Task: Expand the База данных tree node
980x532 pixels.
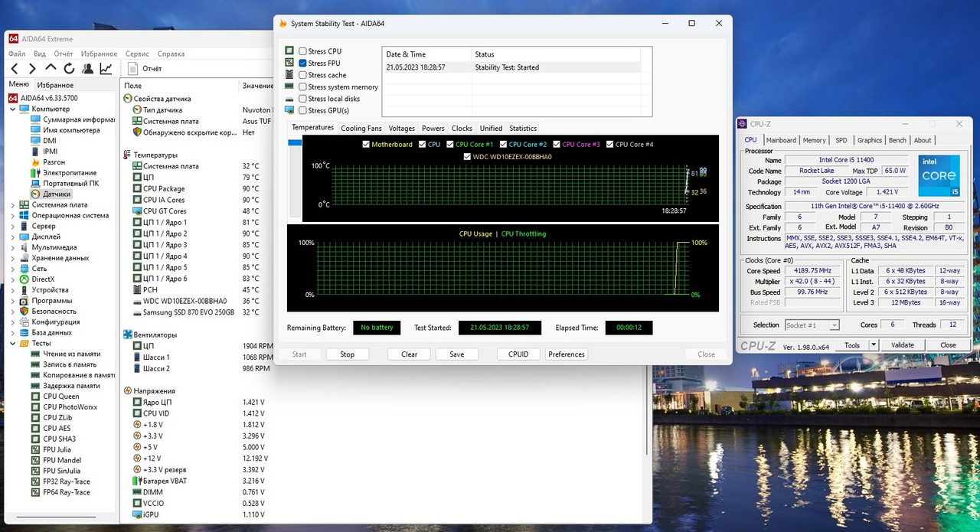Action: tap(12, 333)
